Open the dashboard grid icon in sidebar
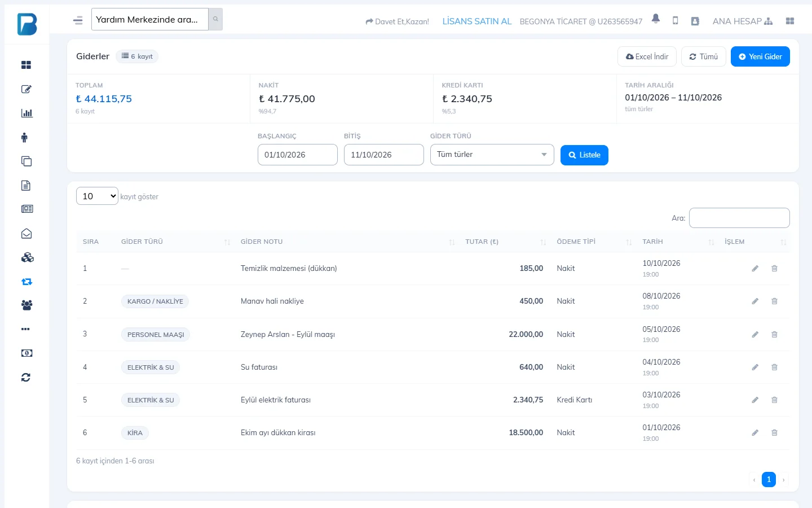 (x=26, y=65)
